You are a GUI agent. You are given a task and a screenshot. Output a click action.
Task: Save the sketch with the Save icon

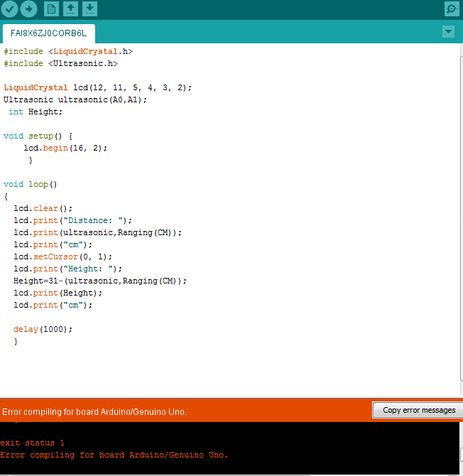(x=89, y=9)
